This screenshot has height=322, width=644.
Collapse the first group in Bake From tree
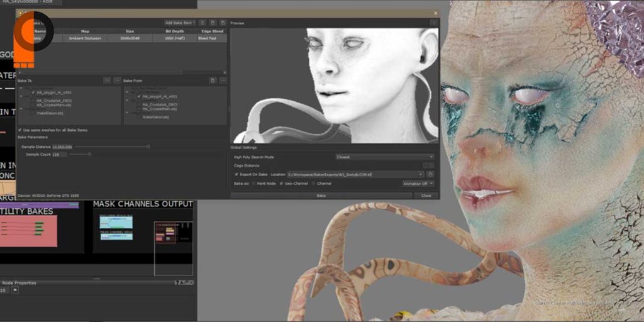point(127,92)
